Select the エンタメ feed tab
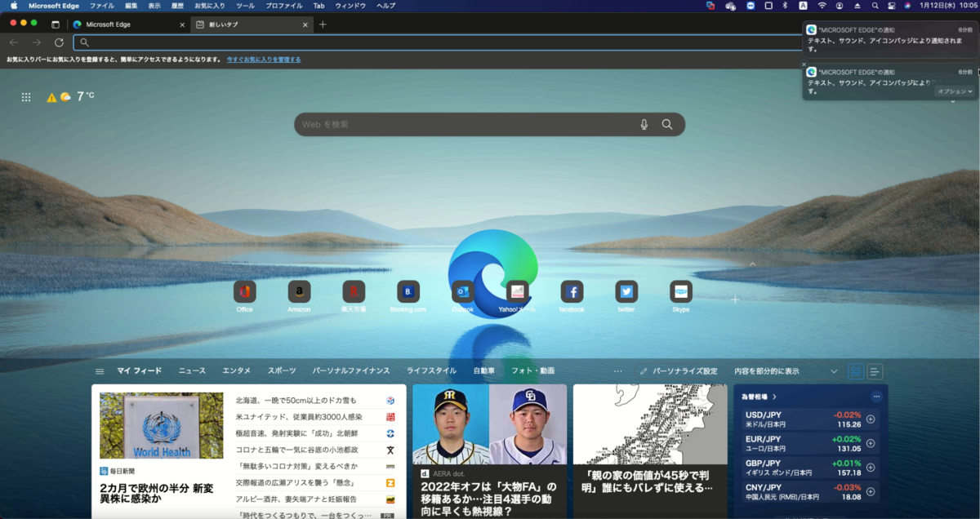Screen dimensions: 980x519 point(237,371)
